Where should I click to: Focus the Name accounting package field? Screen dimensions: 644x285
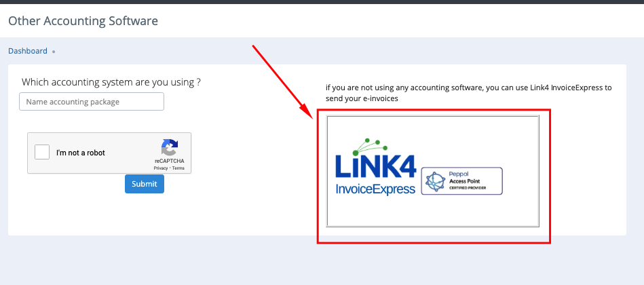pyautogui.click(x=92, y=101)
